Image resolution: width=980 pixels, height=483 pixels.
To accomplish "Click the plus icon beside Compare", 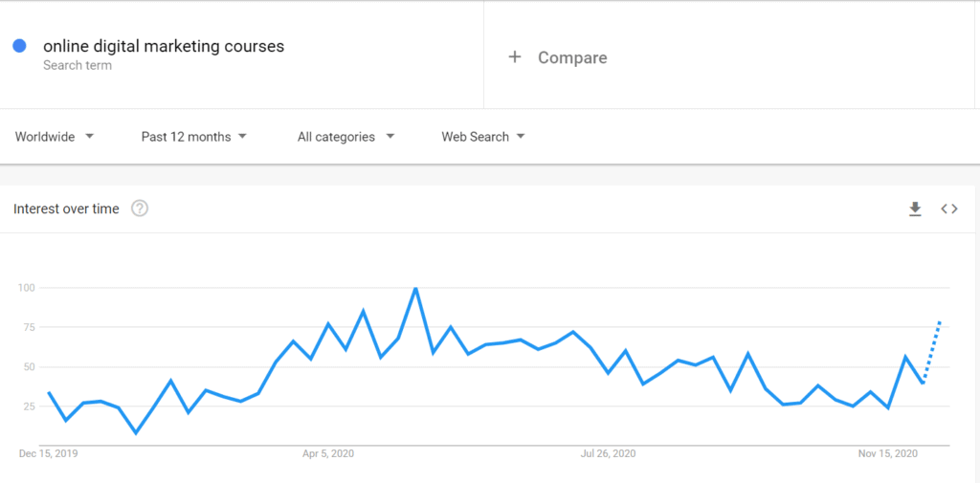I will point(515,57).
